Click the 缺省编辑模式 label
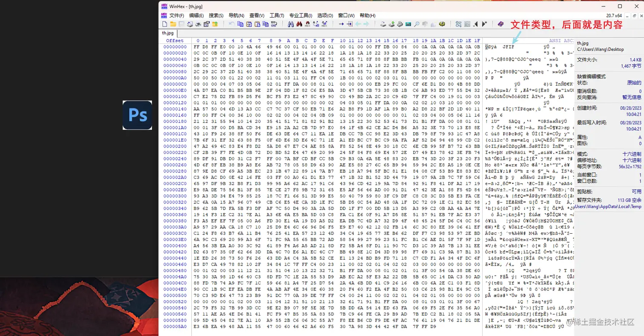Viewport: 644px width, 336px height. coord(591,76)
